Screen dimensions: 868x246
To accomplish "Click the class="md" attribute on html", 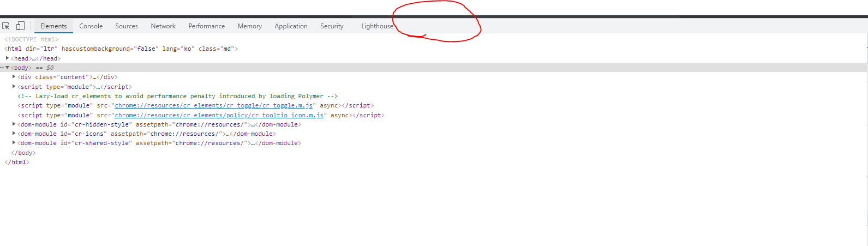I will (x=216, y=49).
